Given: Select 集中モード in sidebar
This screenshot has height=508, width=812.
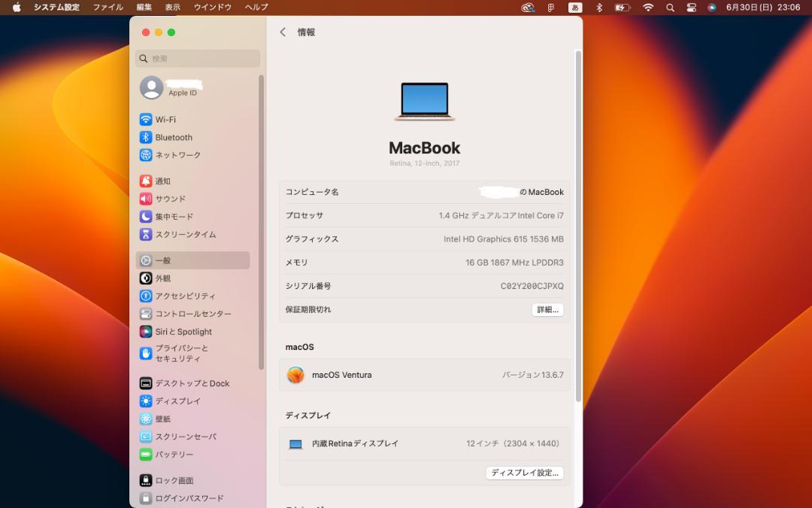Looking at the screenshot, I should (x=192, y=217).
